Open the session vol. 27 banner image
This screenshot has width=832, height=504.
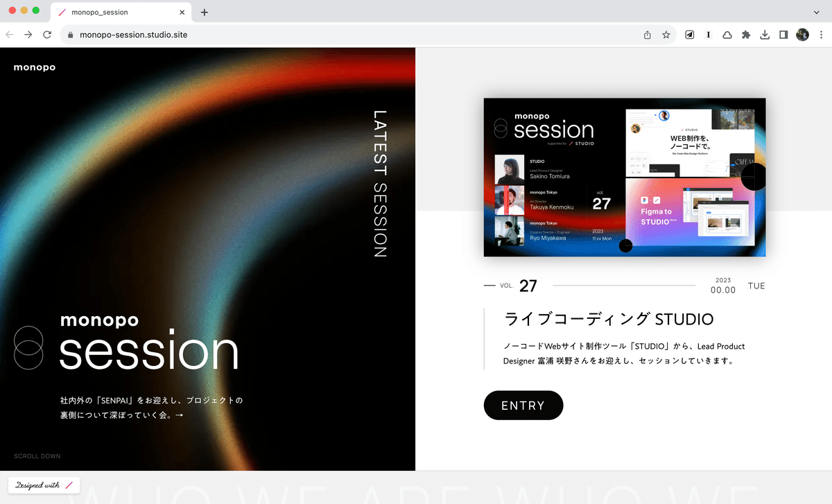coord(625,177)
